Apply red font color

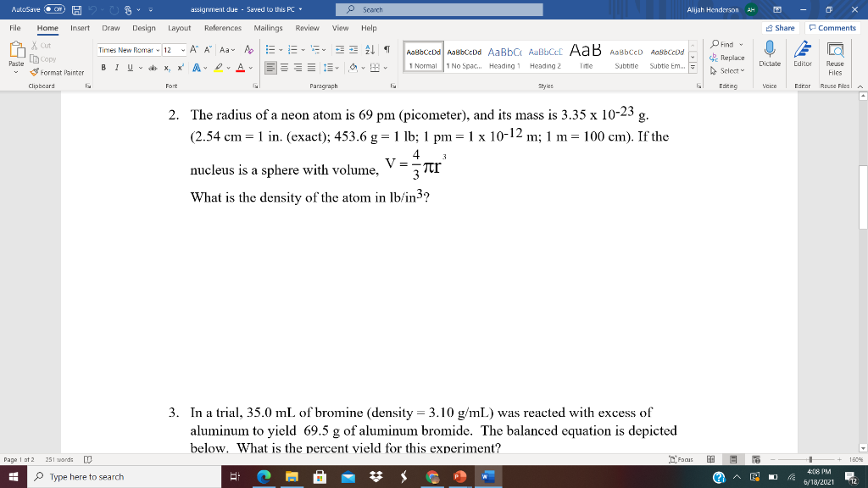[240, 68]
